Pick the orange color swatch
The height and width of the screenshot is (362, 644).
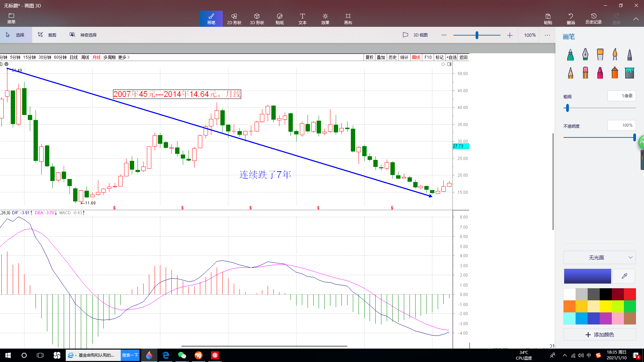pyautogui.click(x=570, y=306)
